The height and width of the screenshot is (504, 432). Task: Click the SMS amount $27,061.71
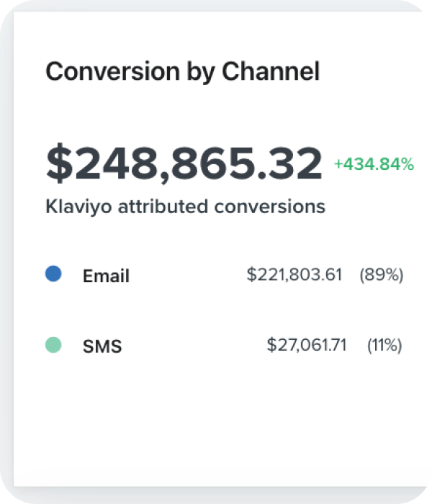(306, 346)
